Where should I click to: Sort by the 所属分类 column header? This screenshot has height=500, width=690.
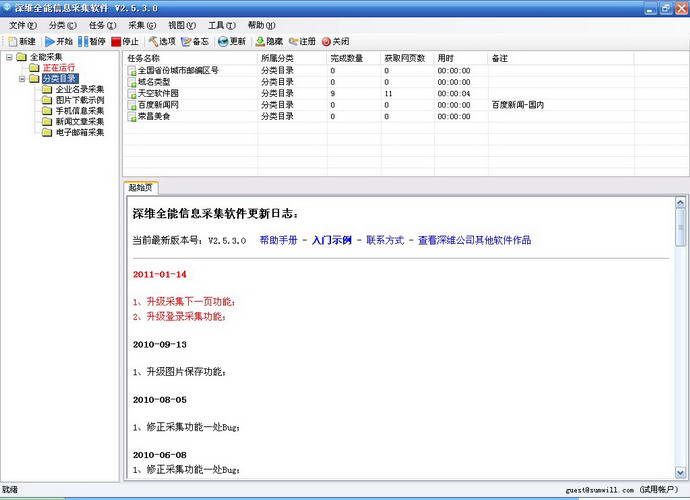coord(292,58)
